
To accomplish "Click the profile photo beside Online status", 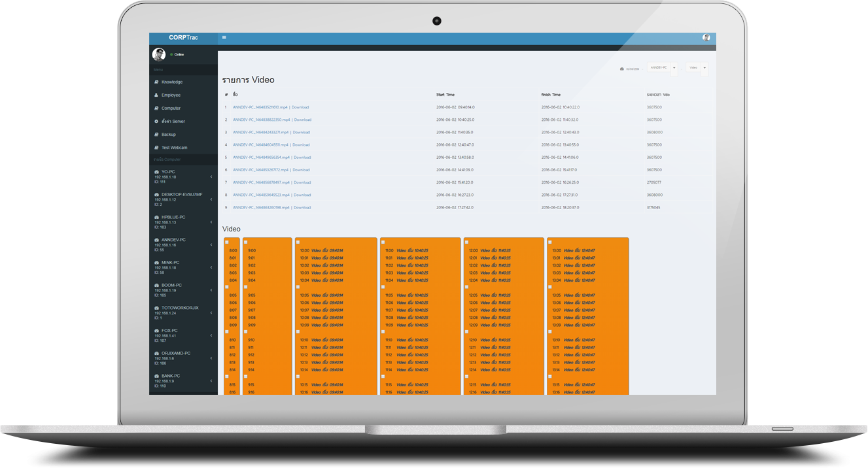I will (159, 54).
